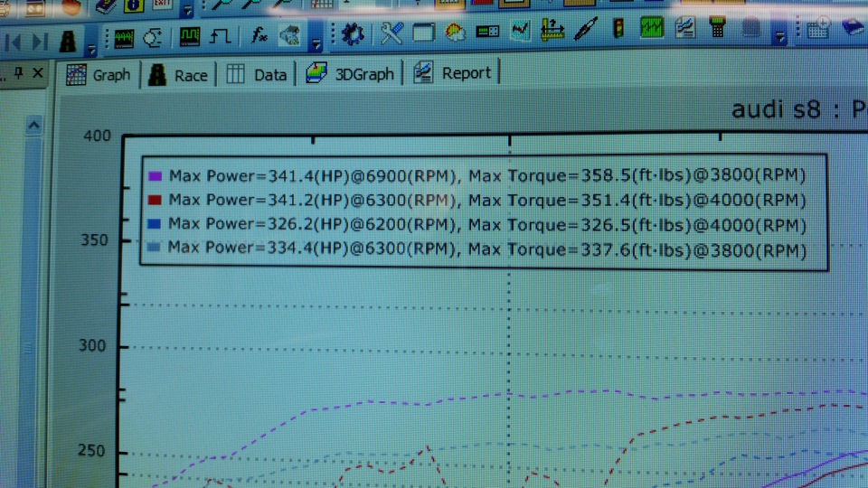
Task: Click legend entry Max Power=341.2(HP)@6300(RPM)
Action: 313,200
